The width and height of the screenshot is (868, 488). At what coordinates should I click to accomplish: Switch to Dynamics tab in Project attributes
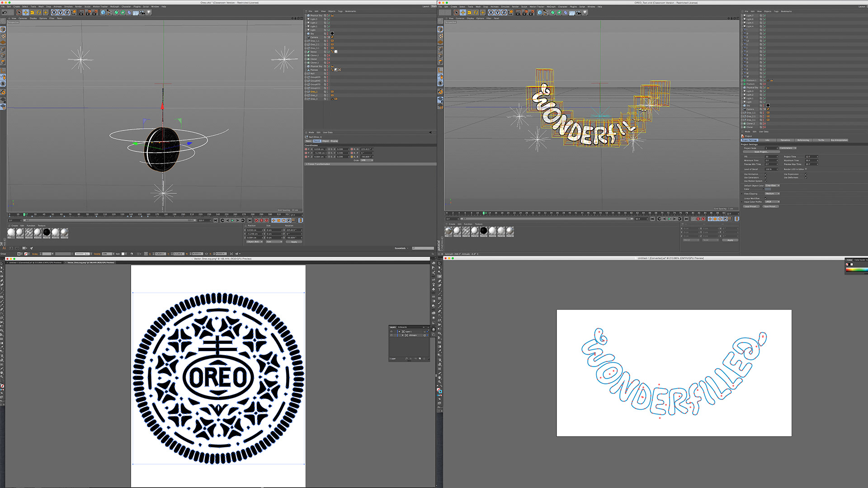(x=785, y=140)
